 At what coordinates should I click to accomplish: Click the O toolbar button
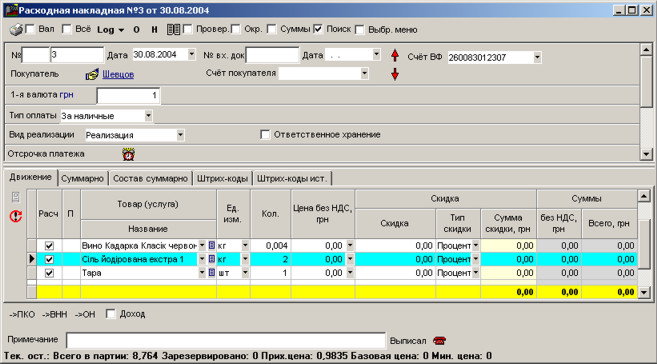[136, 30]
